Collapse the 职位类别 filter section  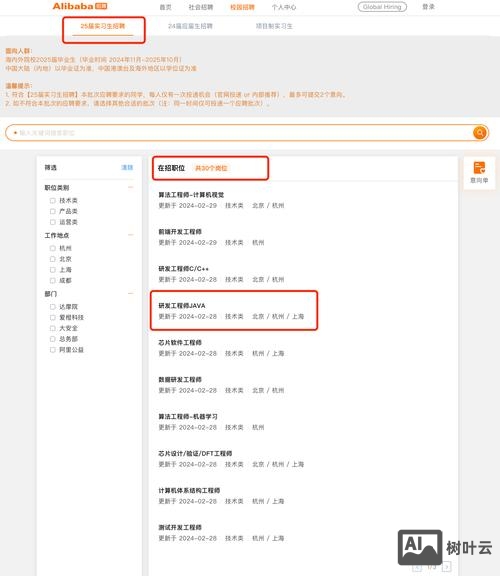[x=130, y=187]
